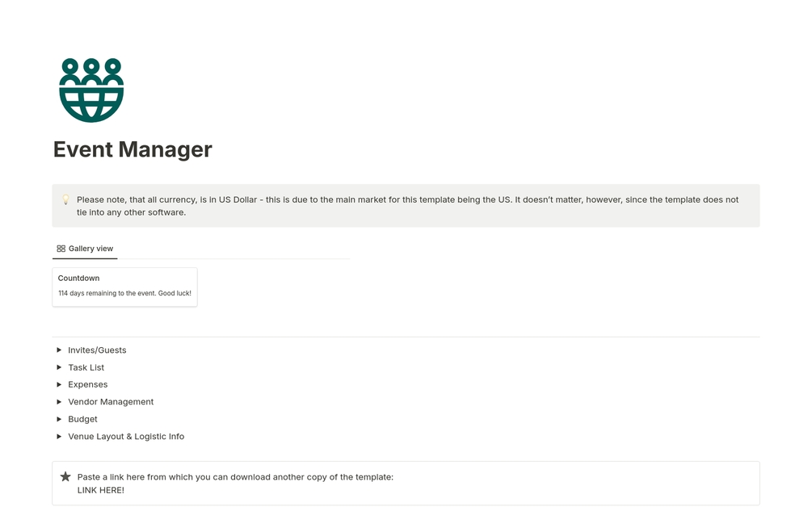Click the lightbulb icon in the currency callout
This screenshot has height=507, width=812.
(65, 199)
